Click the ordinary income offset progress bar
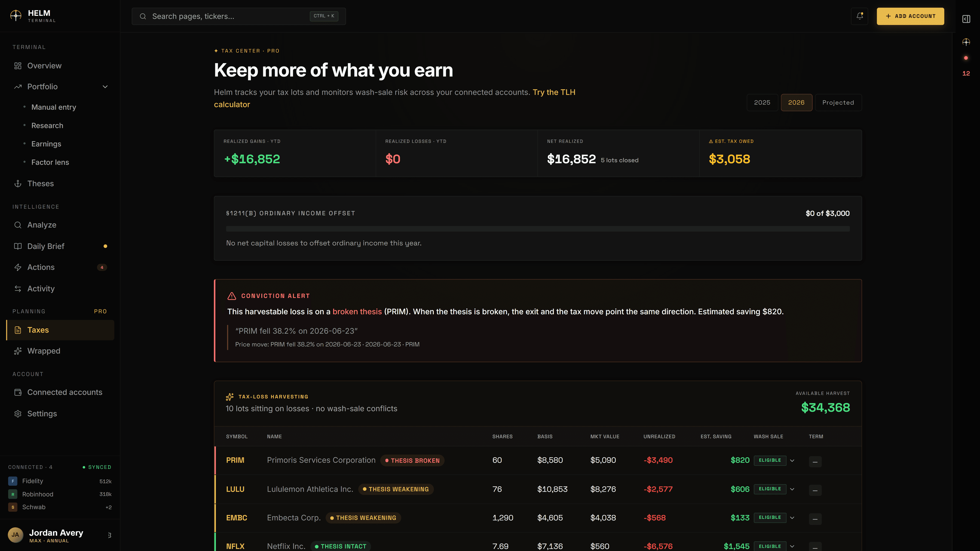 click(538, 229)
